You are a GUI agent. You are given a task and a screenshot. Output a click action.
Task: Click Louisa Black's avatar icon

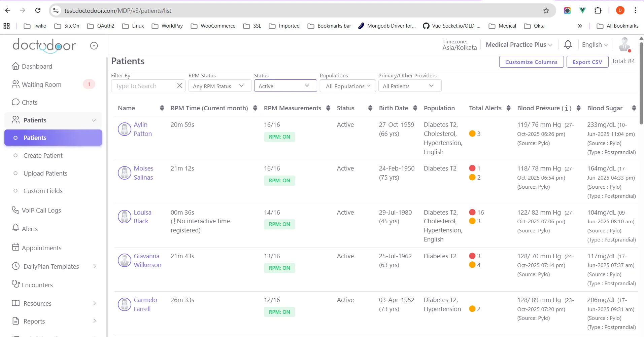tap(125, 217)
